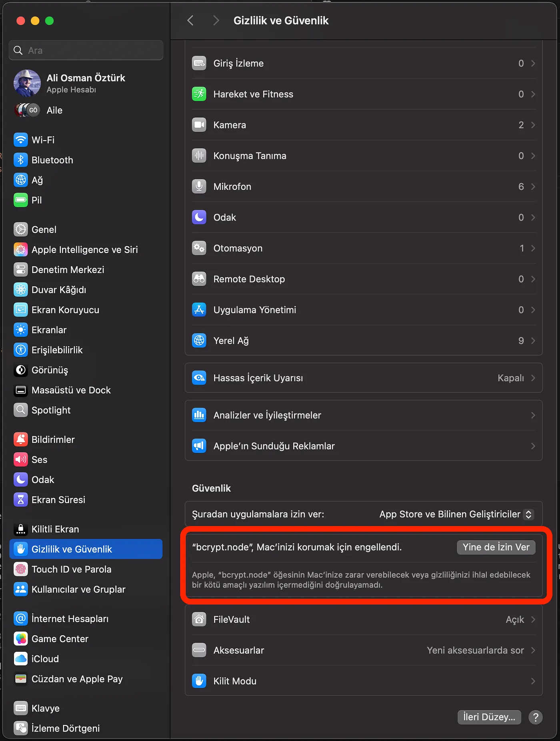Open the Kilit Modu hand icon

coord(199,681)
